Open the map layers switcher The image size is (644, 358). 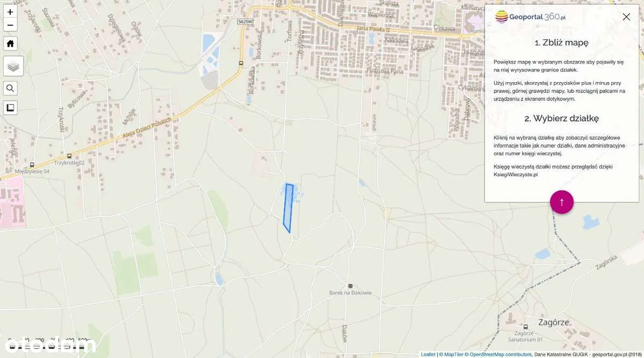(13, 66)
